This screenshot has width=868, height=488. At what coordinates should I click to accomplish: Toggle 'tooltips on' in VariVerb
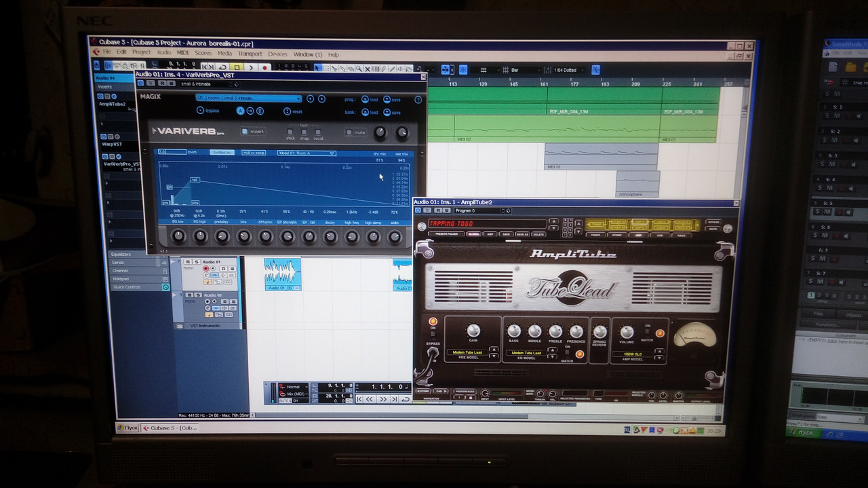click(x=222, y=153)
